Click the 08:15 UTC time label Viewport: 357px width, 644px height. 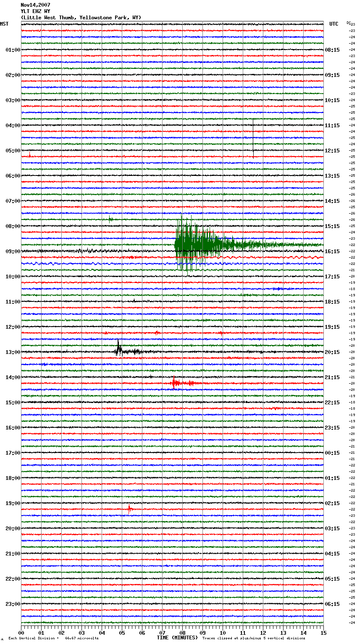332,50
